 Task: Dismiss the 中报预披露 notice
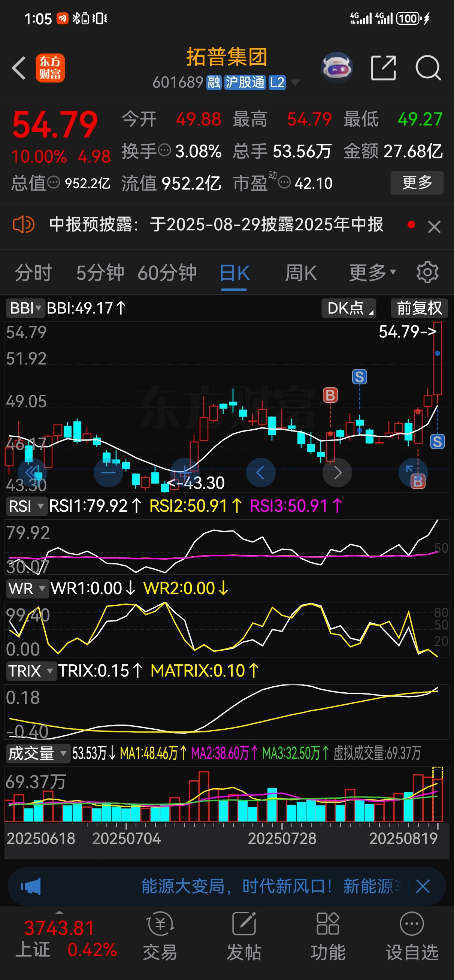coord(434,227)
